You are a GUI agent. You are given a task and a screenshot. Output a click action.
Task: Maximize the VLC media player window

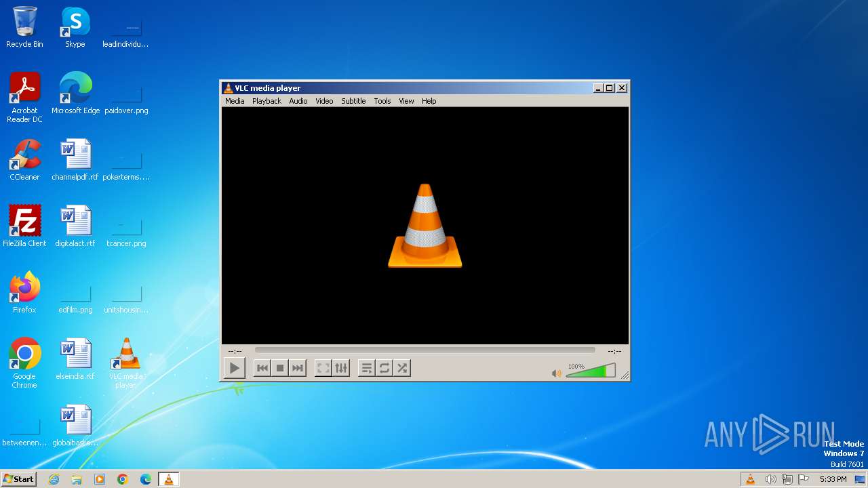pyautogui.click(x=609, y=88)
